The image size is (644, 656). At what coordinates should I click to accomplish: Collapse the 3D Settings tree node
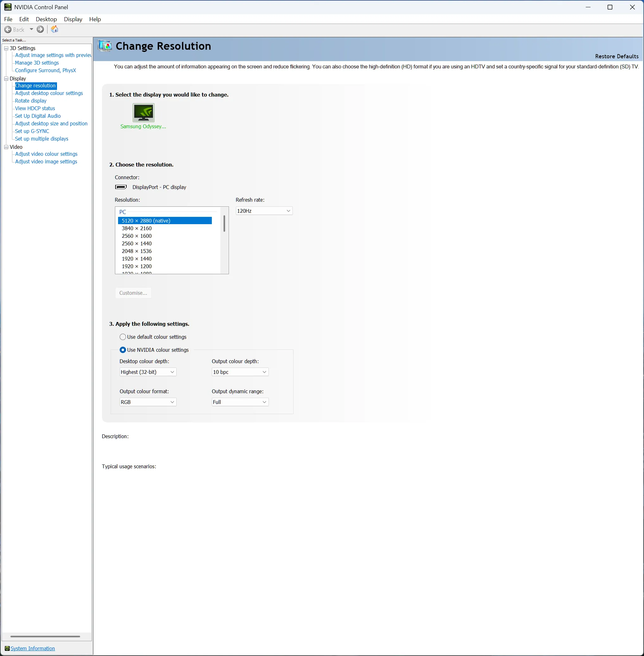click(6, 48)
